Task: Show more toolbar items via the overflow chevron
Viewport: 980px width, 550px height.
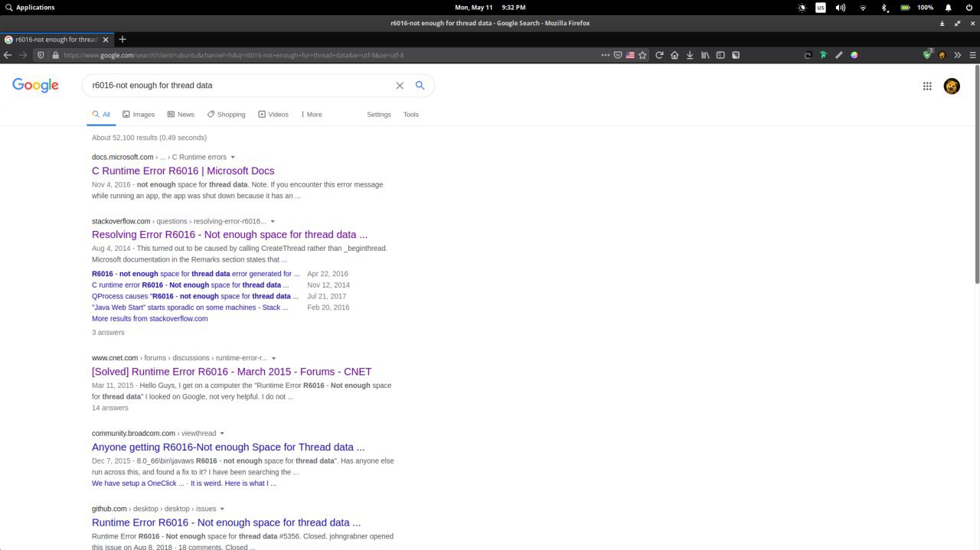Action: tap(957, 55)
